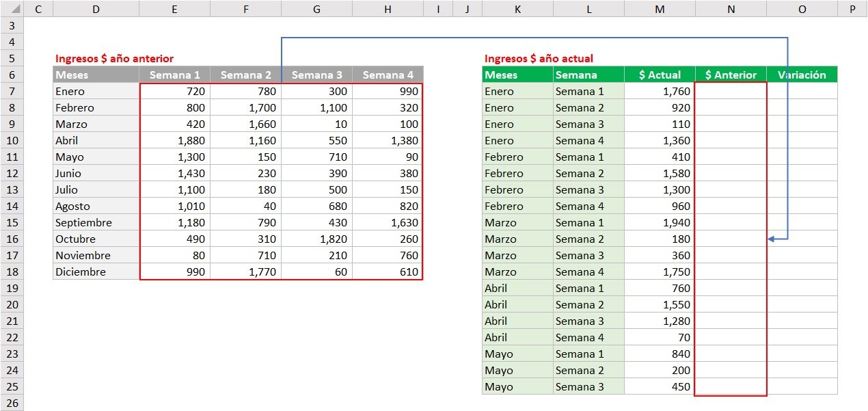Select row header 7

(x=12, y=91)
